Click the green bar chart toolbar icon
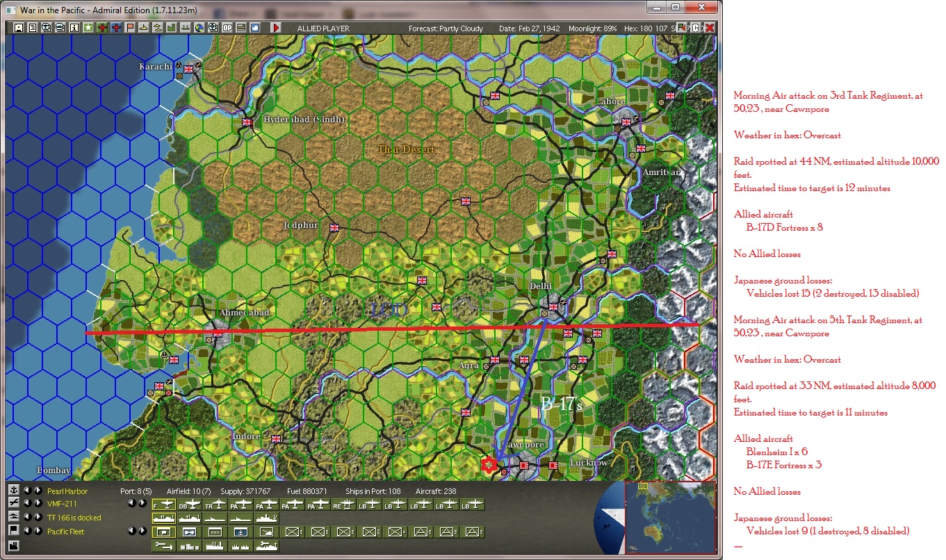Image resolution: width=946 pixels, height=560 pixels. tap(171, 28)
